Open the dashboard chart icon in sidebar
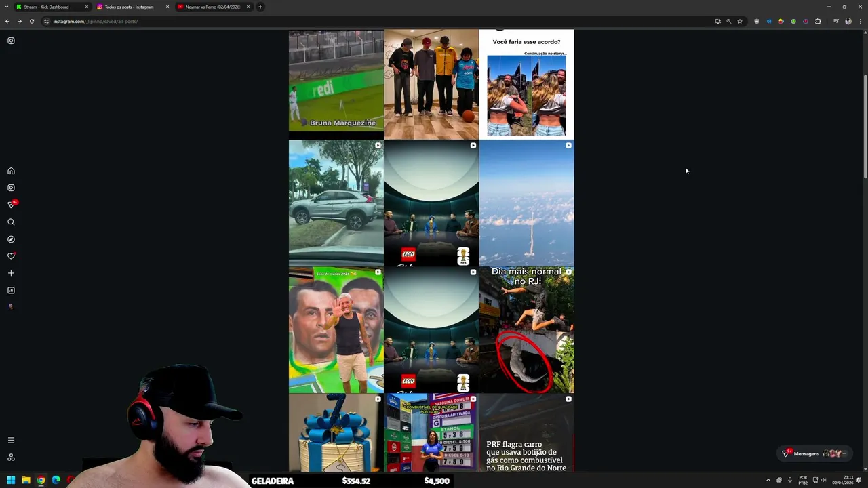 [x=11, y=290]
